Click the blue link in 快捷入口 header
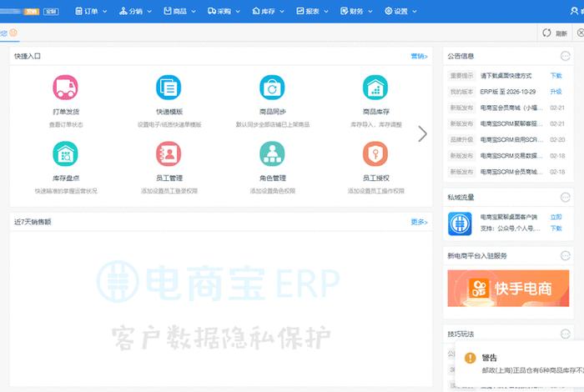The width and height of the screenshot is (584, 392). point(419,56)
